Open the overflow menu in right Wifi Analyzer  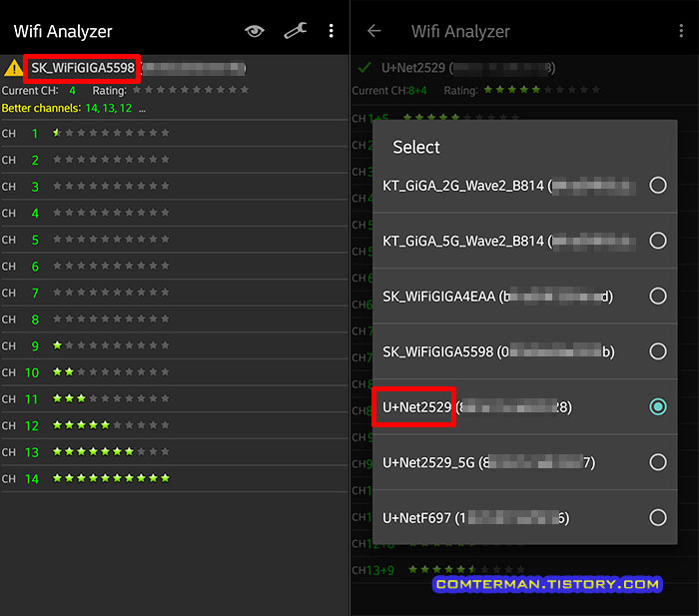(681, 31)
